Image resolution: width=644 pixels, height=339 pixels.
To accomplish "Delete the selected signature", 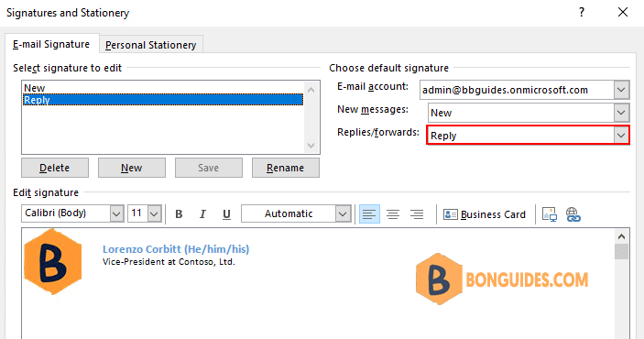I will pos(55,168).
